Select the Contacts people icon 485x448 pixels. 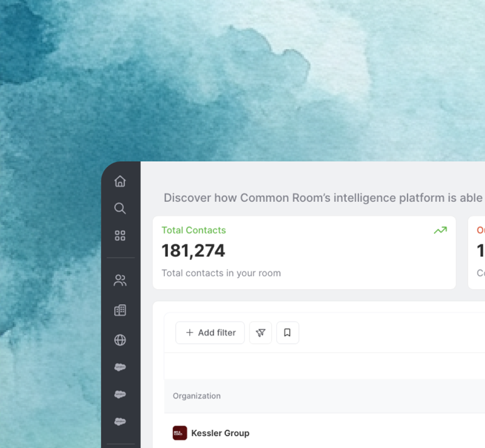(x=120, y=280)
